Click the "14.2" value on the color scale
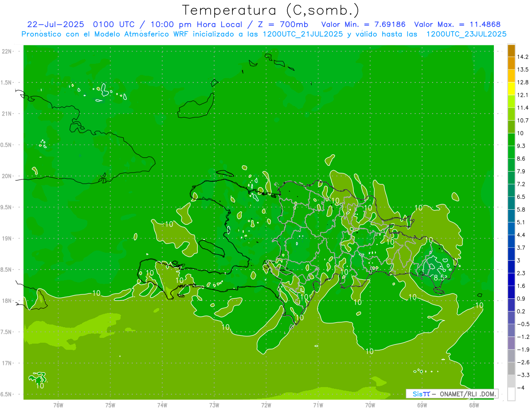The image size is (532, 411). pyautogui.click(x=523, y=57)
